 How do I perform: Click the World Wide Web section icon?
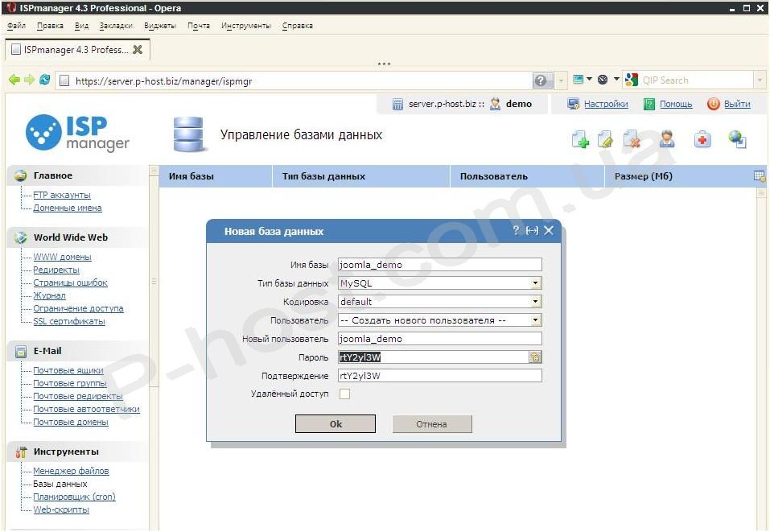click(x=21, y=237)
